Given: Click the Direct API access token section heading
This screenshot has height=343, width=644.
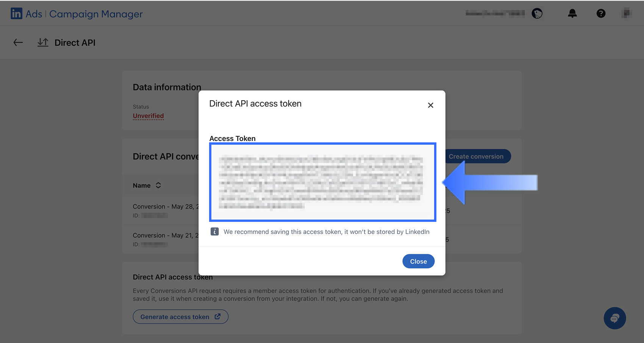Looking at the screenshot, I should tap(173, 277).
